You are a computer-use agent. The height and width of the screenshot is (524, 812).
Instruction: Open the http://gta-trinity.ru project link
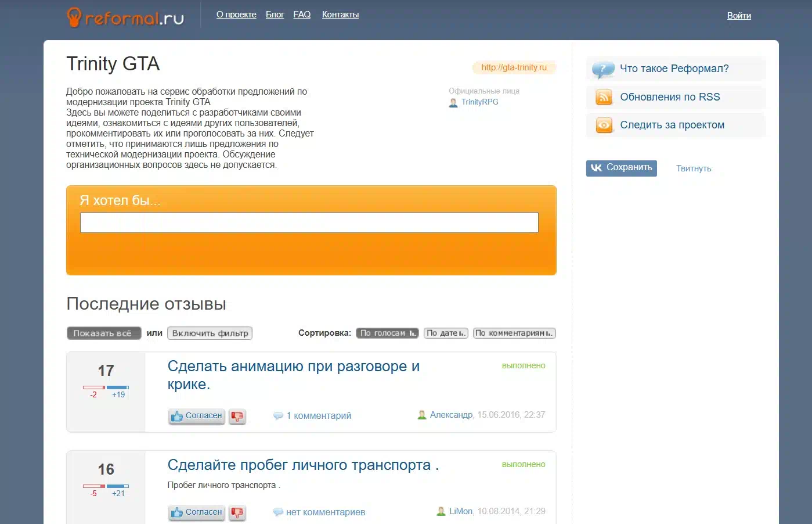tap(514, 67)
